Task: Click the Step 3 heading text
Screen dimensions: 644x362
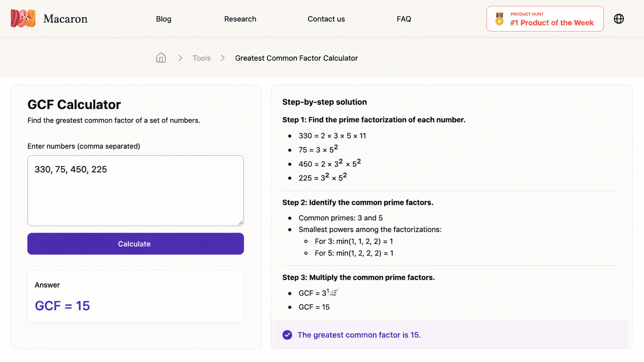Action: [359, 277]
